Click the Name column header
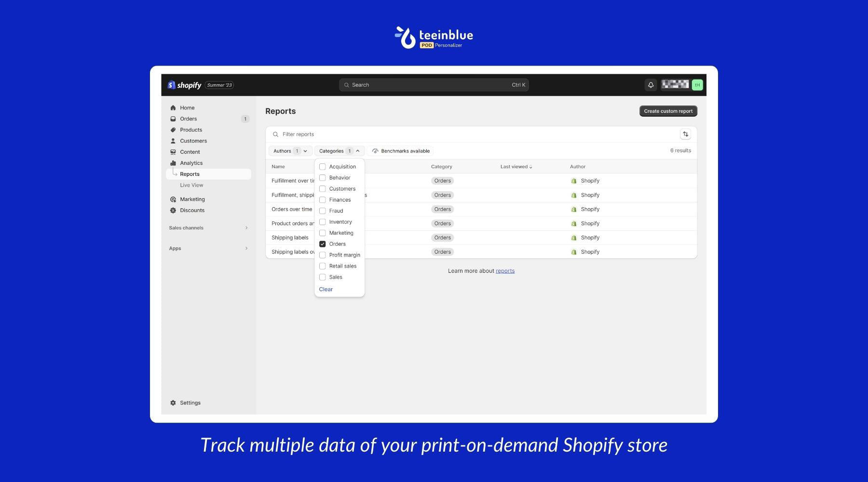 click(x=278, y=167)
